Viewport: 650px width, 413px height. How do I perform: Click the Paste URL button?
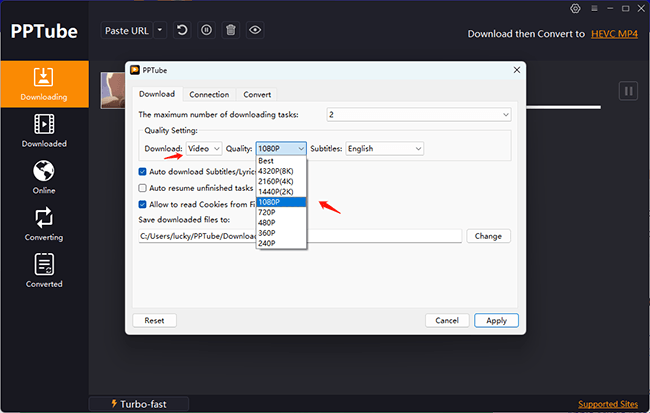(x=126, y=31)
